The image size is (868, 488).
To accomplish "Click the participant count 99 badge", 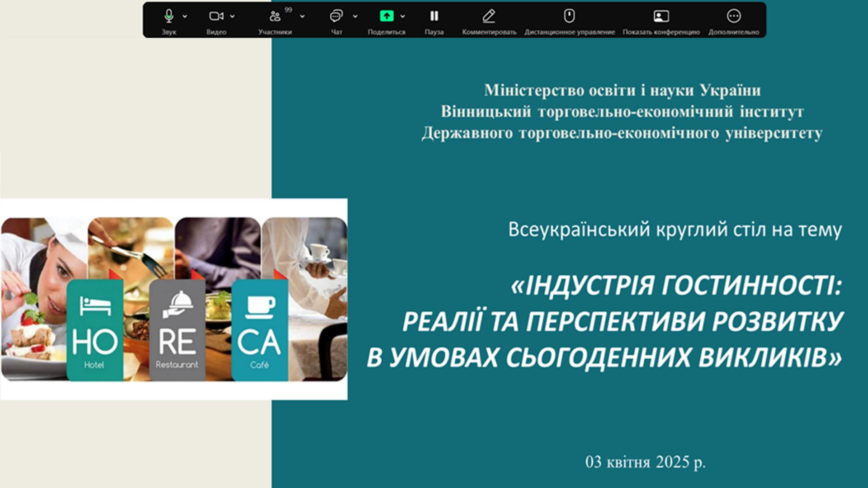I will 288,10.
